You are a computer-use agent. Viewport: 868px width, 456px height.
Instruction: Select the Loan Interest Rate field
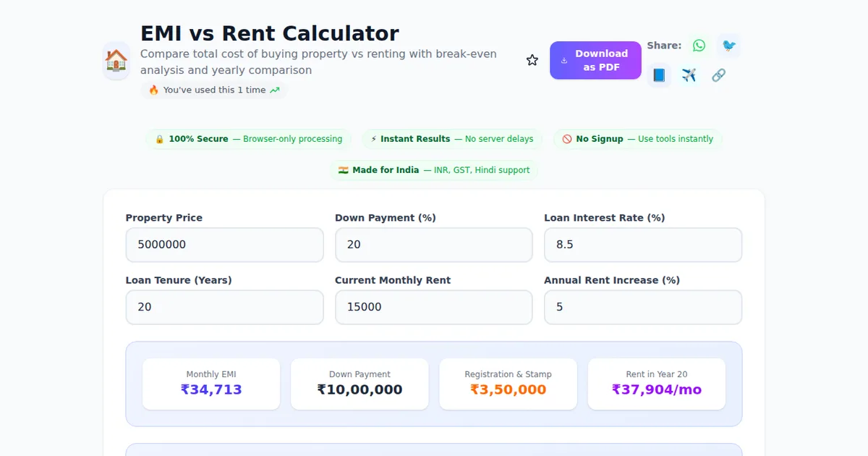point(642,245)
